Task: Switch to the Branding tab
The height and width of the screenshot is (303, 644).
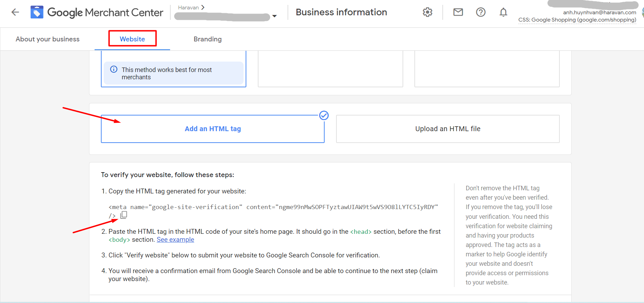Action: coord(207,39)
